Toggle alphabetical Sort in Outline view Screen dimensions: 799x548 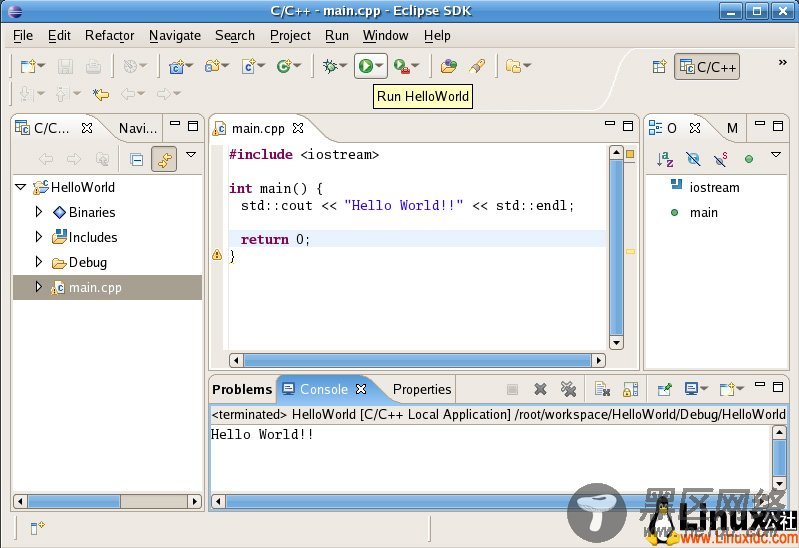tap(665, 159)
